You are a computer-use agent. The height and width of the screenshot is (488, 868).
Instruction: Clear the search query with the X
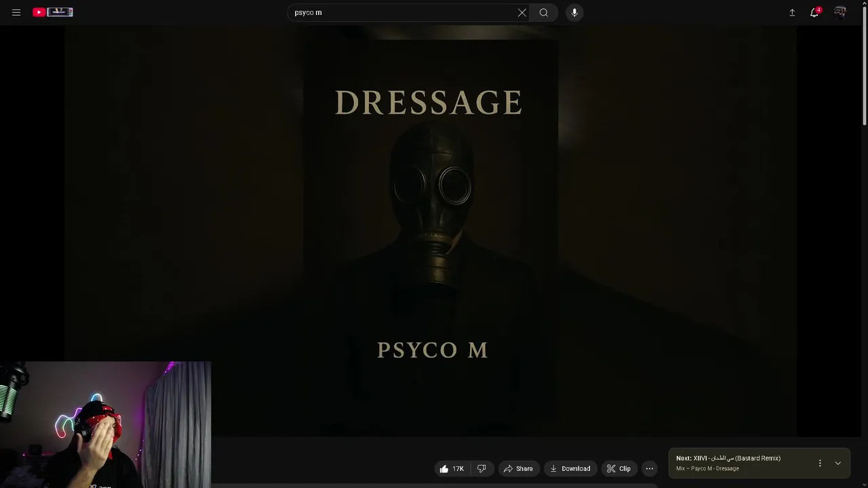click(x=522, y=12)
